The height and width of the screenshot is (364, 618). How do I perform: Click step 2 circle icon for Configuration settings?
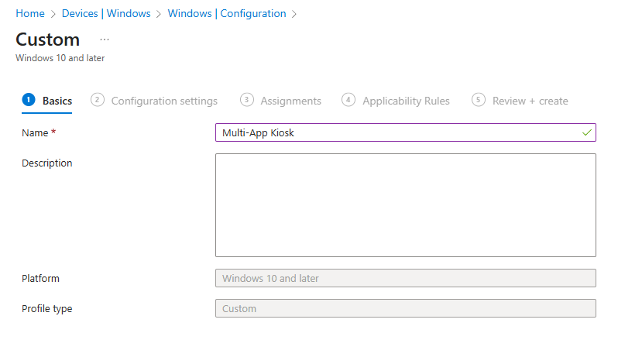[x=98, y=100]
